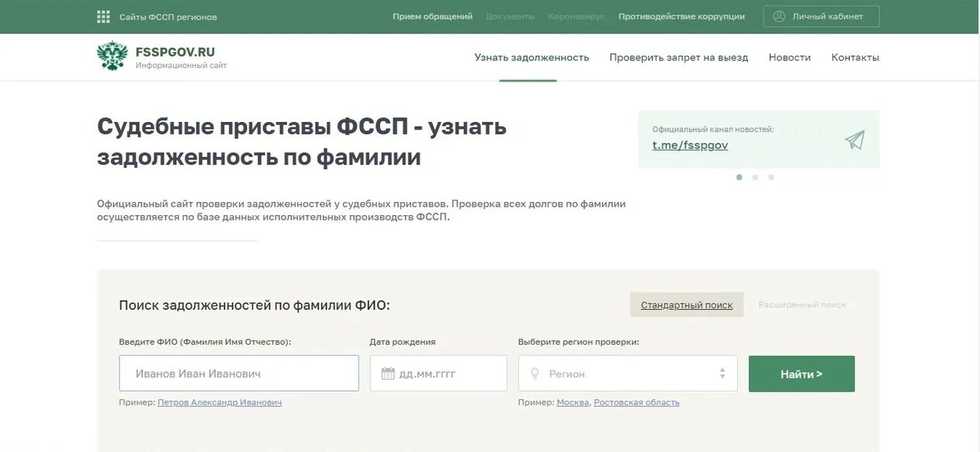Pick the example region Ростовская область

coord(636,402)
